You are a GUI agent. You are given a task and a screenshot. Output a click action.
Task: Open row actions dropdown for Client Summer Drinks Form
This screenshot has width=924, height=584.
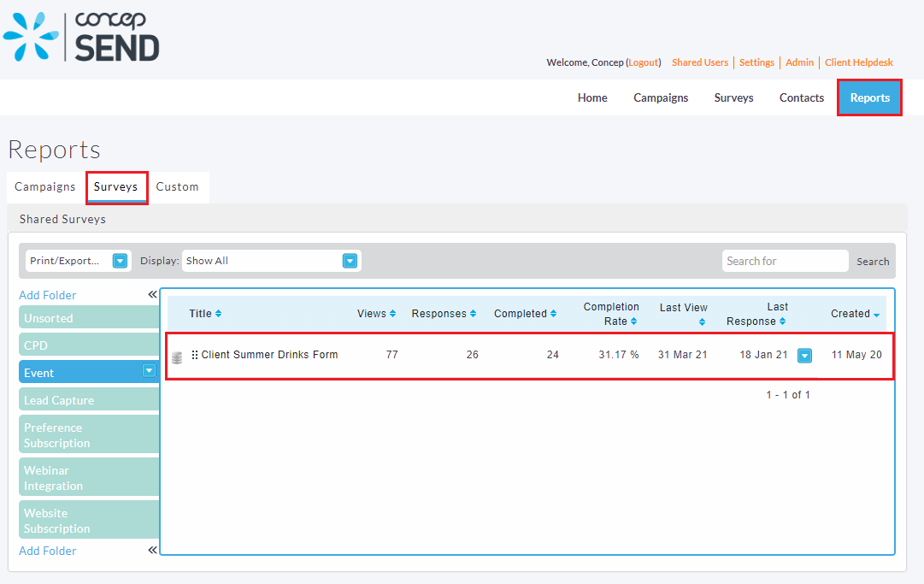pyautogui.click(x=805, y=356)
